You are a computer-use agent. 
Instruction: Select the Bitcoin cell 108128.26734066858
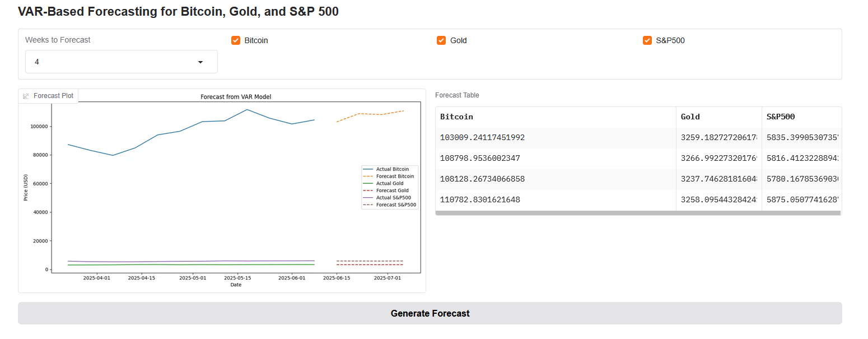(x=482, y=179)
